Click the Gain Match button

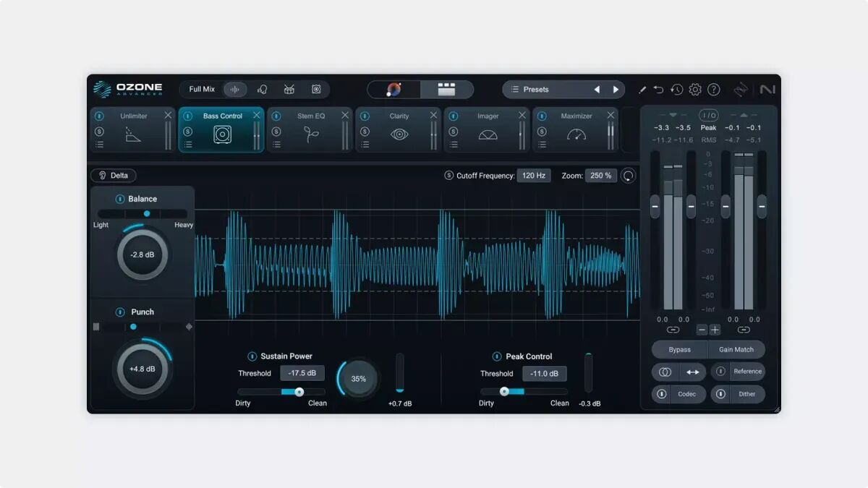(x=736, y=350)
